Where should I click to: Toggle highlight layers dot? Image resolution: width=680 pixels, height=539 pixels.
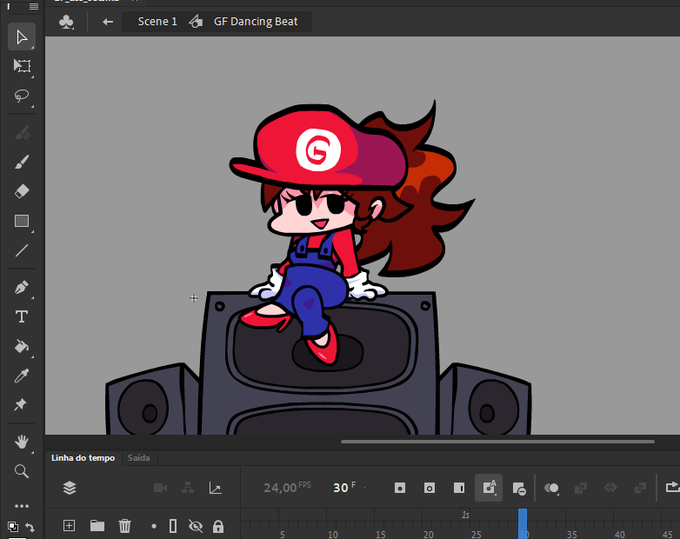tap(154, 526)
